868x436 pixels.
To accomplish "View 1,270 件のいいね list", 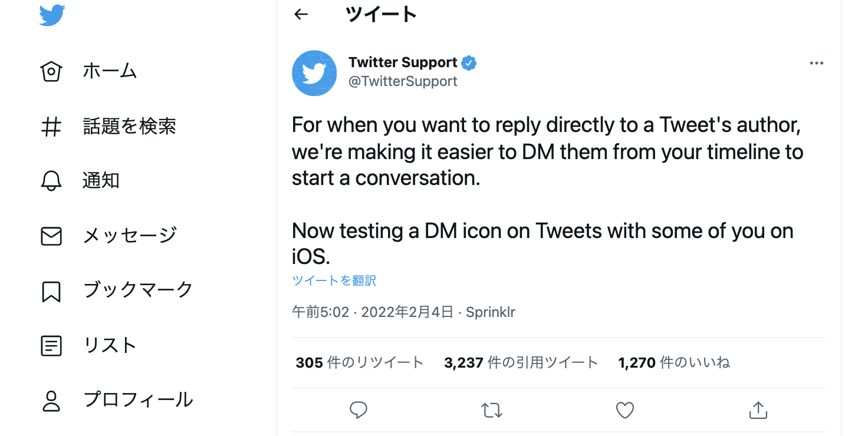I will [674, 363].
